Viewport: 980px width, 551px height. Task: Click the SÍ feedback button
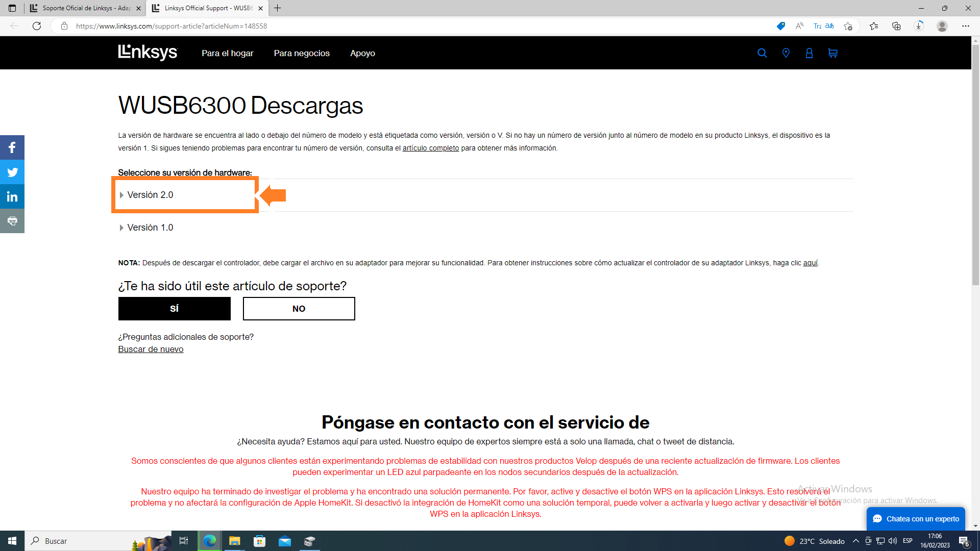(174, 309)
